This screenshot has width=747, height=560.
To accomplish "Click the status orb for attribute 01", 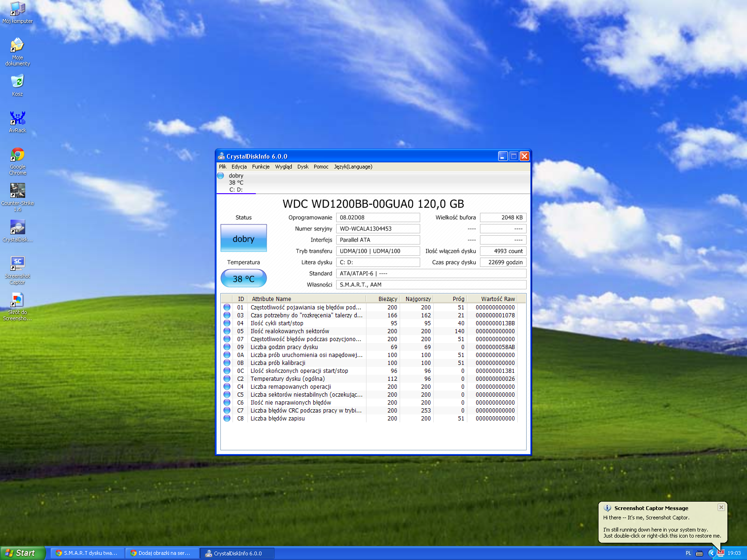I will pyautogui.click(x=227, y=307).
